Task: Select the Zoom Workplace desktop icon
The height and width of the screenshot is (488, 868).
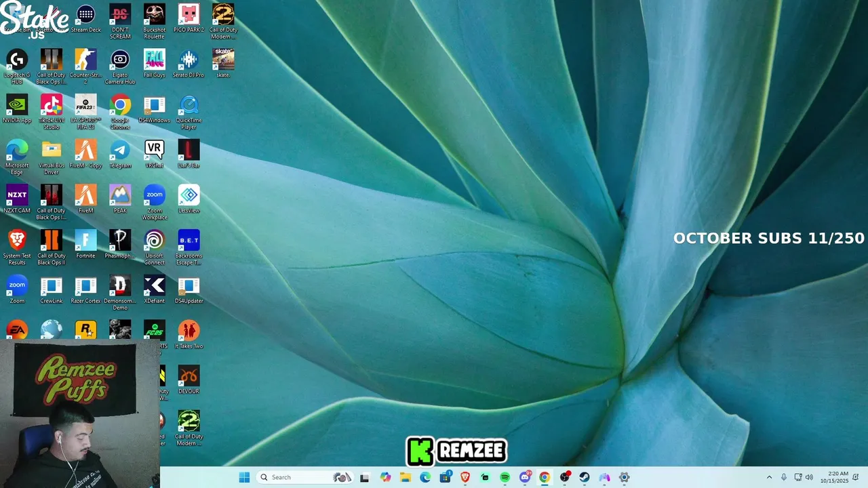Action: (154, 202)
